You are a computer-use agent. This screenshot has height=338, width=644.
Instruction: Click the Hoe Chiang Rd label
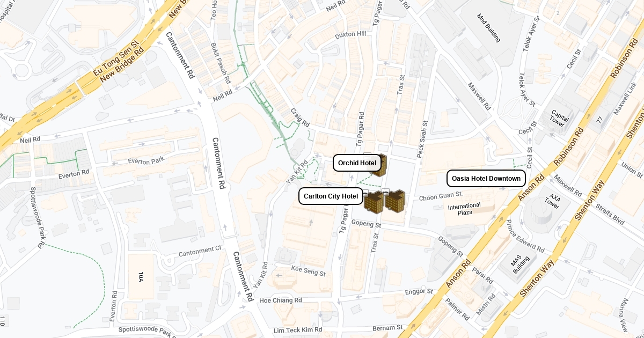click(281, 300)
